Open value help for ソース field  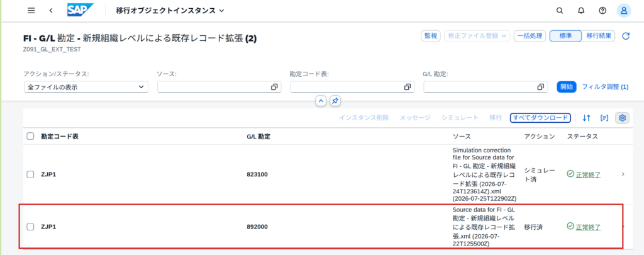tap(274, 87)
